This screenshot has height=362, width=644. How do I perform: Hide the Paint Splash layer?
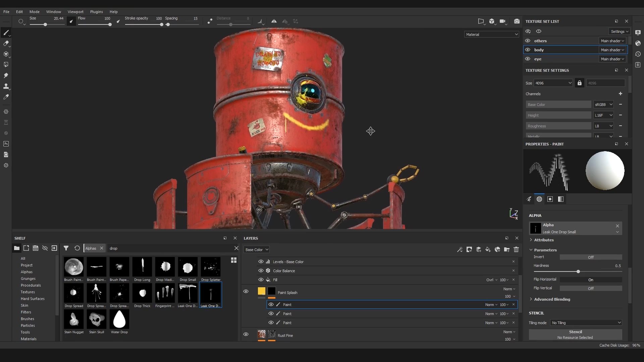click(x=246, y=291)
